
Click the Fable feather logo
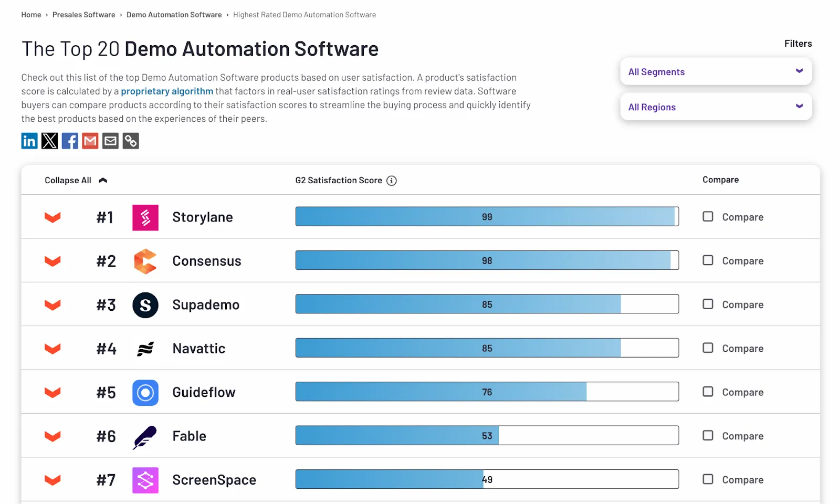coord(145,437)
